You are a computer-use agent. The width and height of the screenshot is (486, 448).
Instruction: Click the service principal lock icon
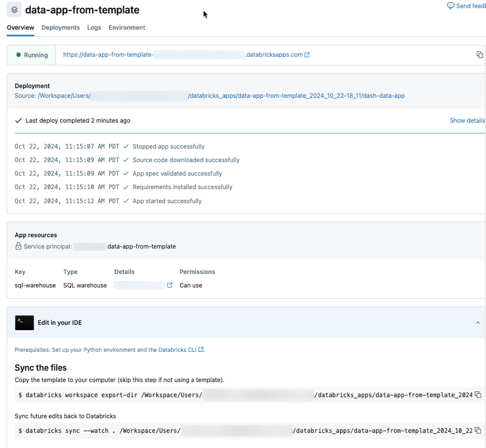point(18,246)
